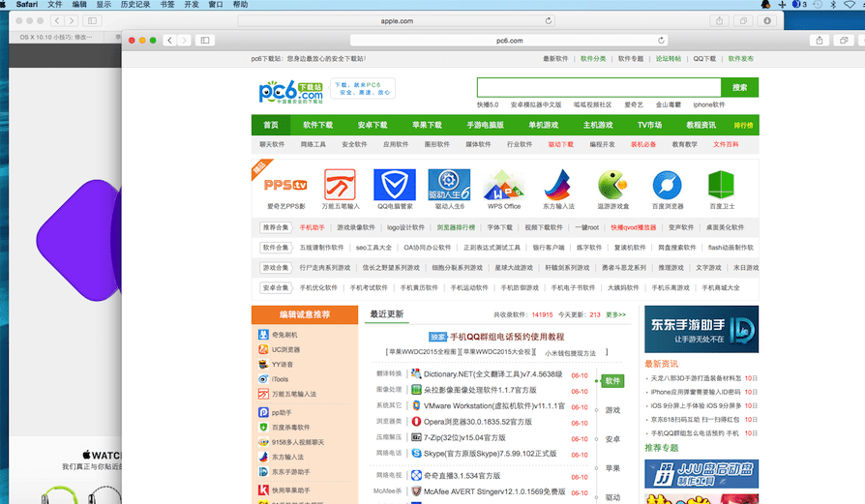This screenshot has height=504, width=865.
Task: Open the WPS Office app icon
Action: (503, 185)
